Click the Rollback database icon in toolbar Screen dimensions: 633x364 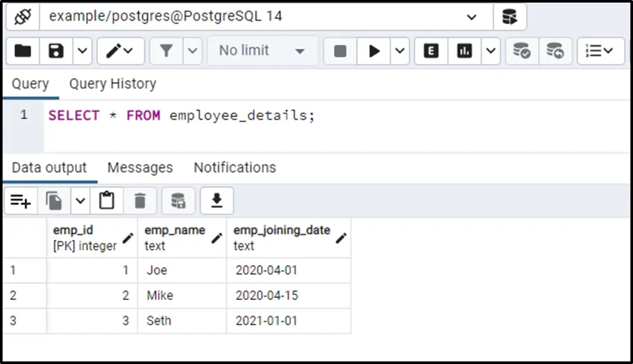[x=555, y=51]
